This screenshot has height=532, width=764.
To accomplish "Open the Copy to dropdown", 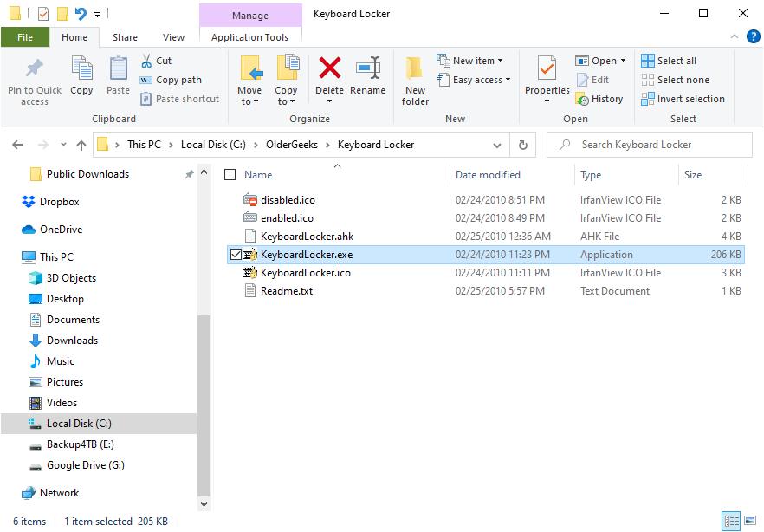I will point(286,96).
